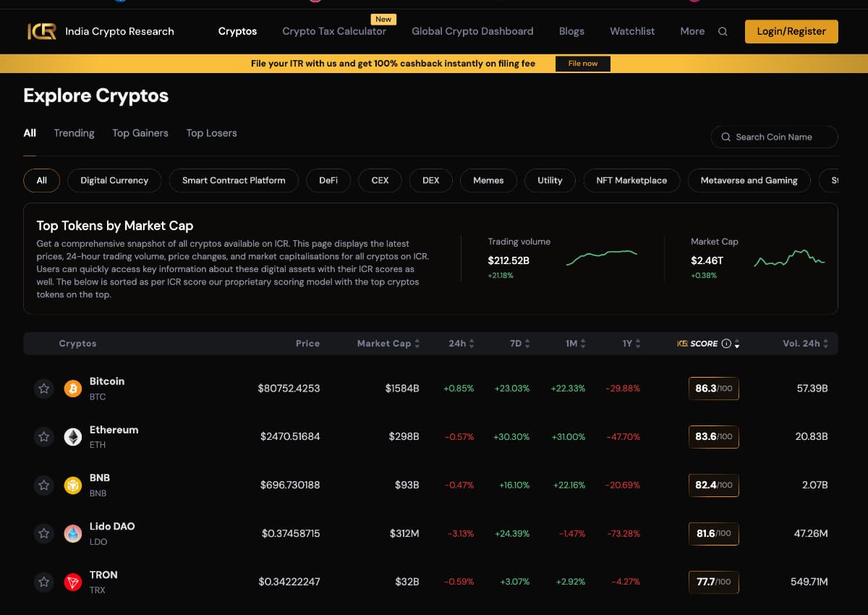This screenshot has width=868, height=615.
Task: Click the BNB coin icon
Action: click(73, 485)
